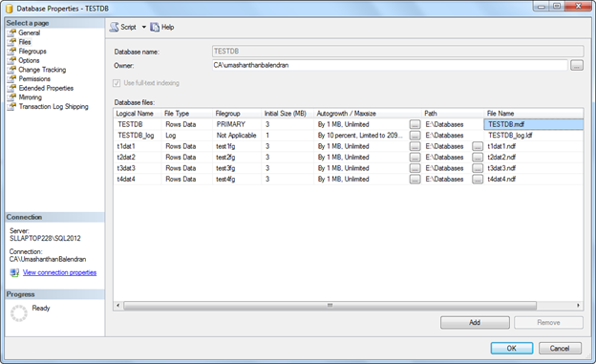Click the Script toolbar icon
Screen dimensions: 596x364
pyautogui.click(x=114, y=27)
